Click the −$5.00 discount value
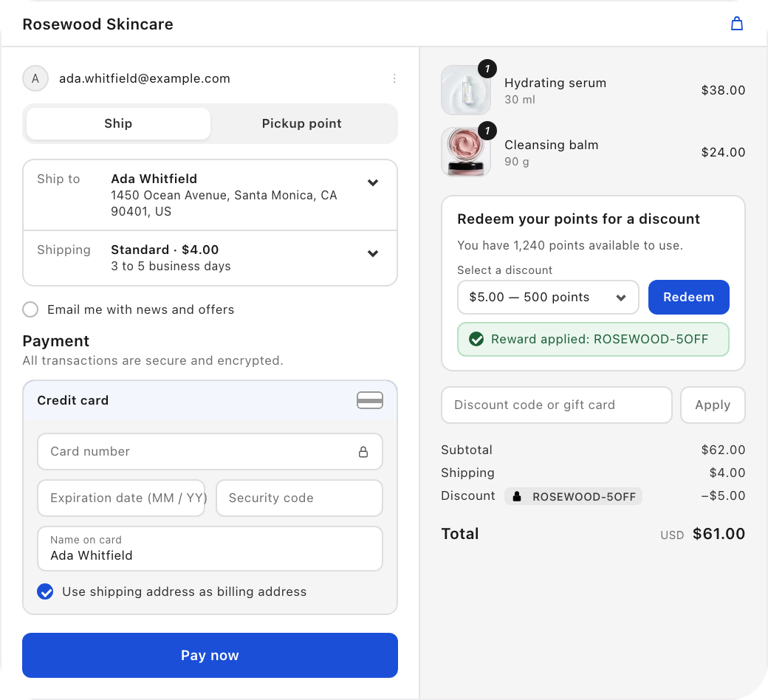The width and height of the screenshot is (768, 700). (723, 495)
